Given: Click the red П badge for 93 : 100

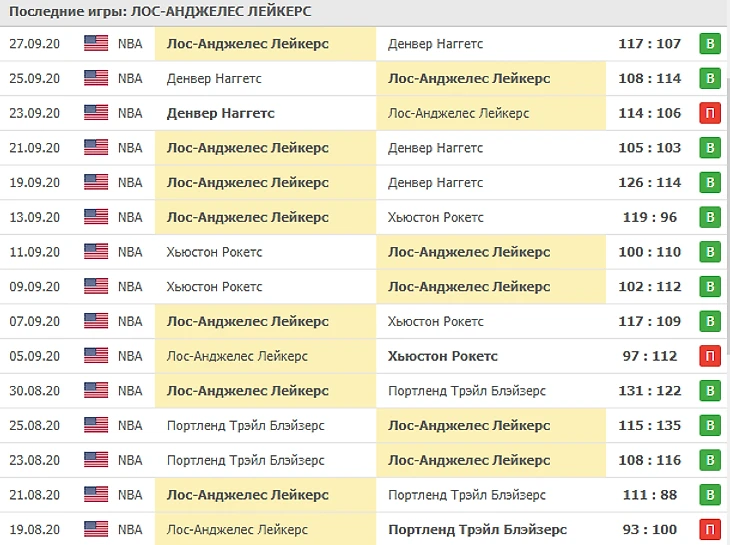Looking at the screenshot, I should 710,529.
